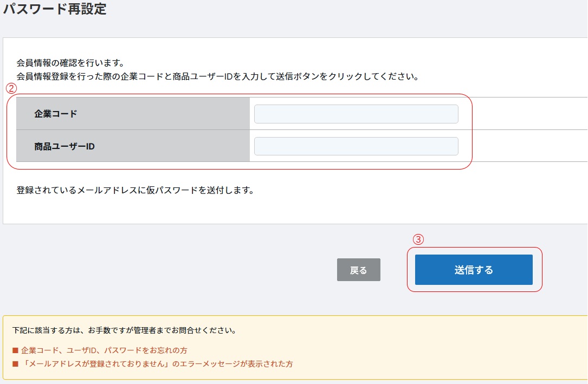Image resolution: width=588 pixels, height=384 pixels.
Task: Click the 管理者までお問合せください notice text
Action: (x=124, y=330)
